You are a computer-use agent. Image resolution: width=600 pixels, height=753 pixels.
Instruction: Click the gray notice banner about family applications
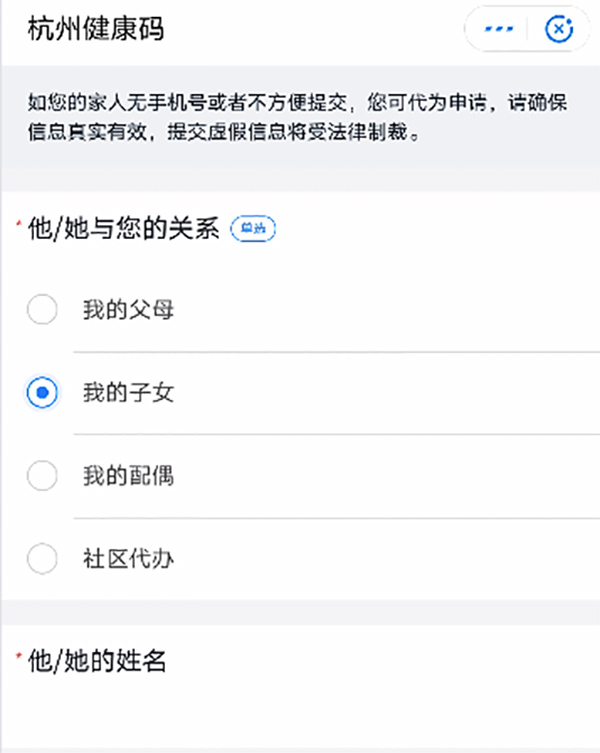pyautogui.click(x=300, y=117)
